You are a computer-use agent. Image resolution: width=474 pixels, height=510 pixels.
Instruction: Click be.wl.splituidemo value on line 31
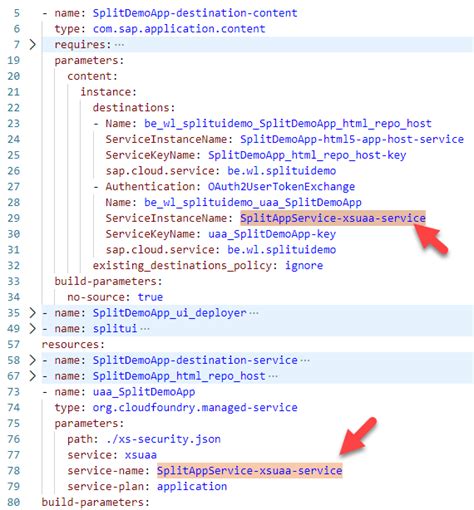pos(281,250)
